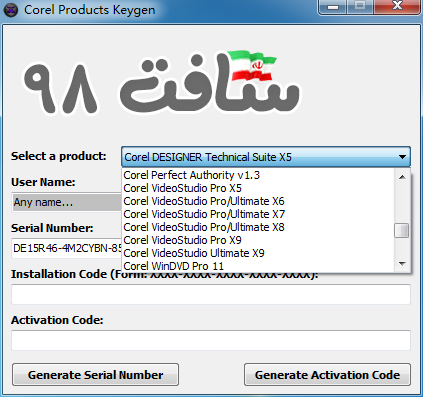Maximize the Corel Products Keygen window

click(360, 7)
